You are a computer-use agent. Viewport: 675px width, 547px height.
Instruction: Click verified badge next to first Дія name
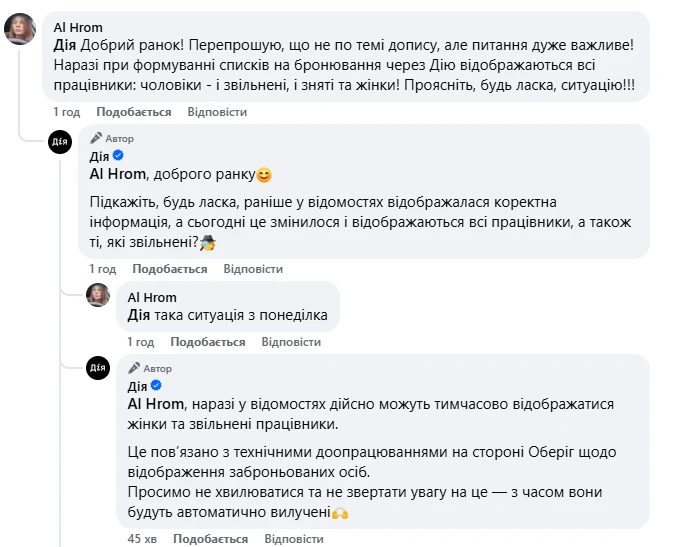pyautogui.click(x=118, y=156)
